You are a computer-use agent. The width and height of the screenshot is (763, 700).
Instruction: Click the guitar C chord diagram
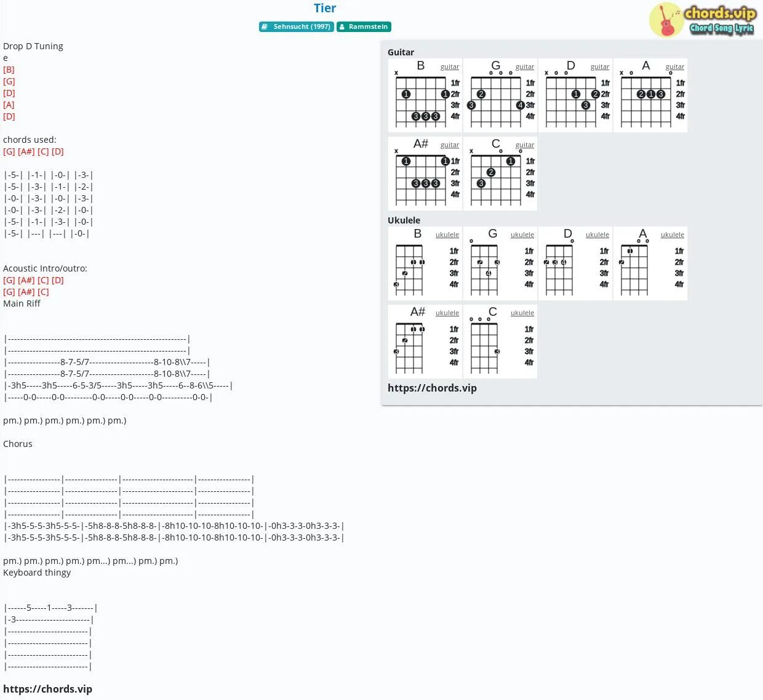[500, 174]
